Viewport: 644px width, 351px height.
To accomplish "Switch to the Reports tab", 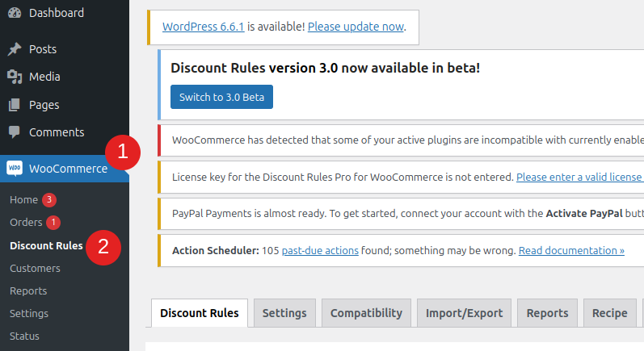I will (x=548, y=313).
